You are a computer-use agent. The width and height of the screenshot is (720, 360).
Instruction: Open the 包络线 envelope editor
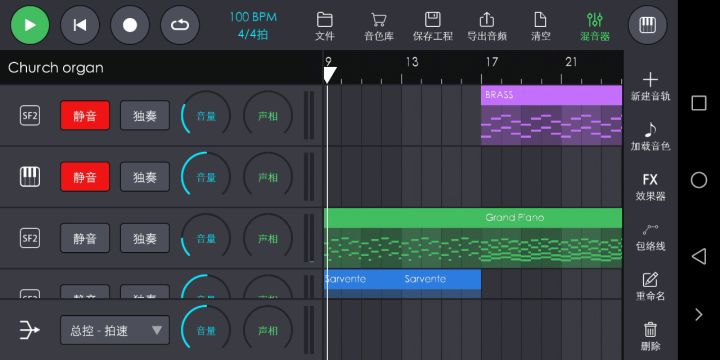(x=650, y=237)
